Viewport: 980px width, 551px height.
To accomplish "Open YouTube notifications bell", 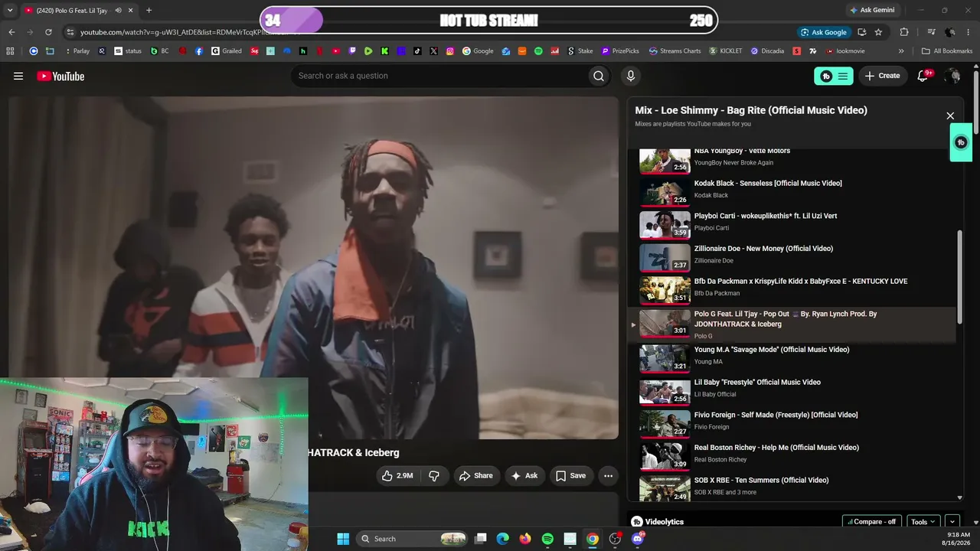I will (x=923, y=76).
